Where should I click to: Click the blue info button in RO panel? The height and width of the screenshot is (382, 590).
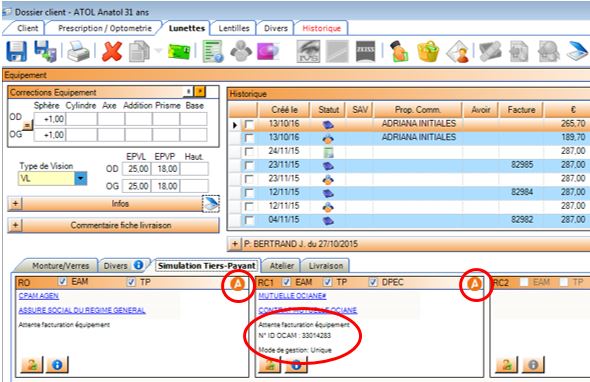coord(57,364)
